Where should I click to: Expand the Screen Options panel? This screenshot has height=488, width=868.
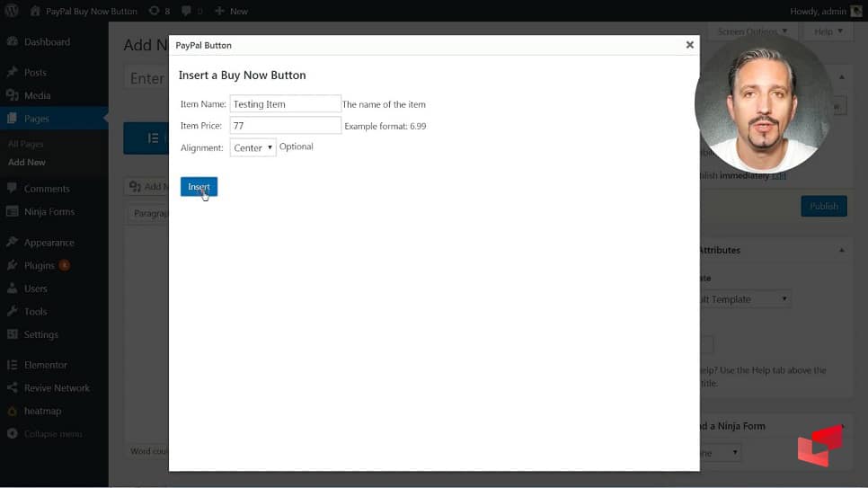point(751,31)
